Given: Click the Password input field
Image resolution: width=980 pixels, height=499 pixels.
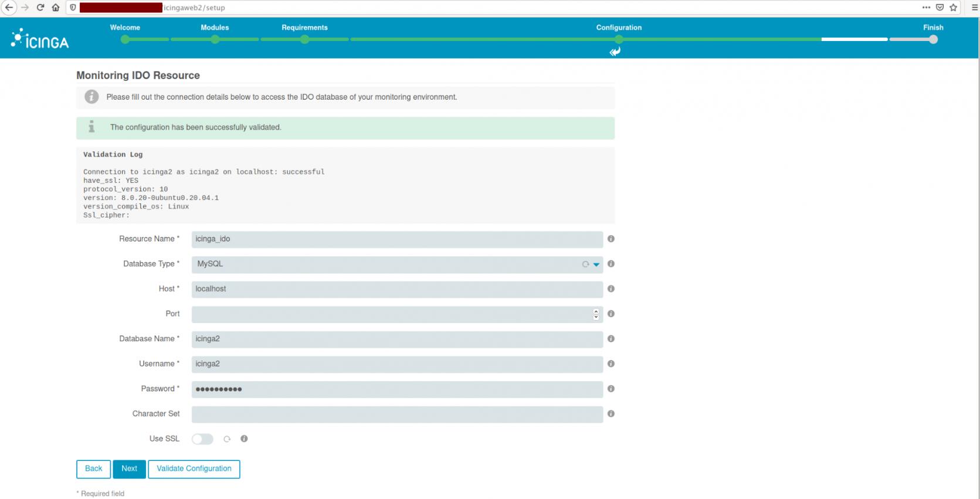Looking at the screenshot, I should (397, 389).
